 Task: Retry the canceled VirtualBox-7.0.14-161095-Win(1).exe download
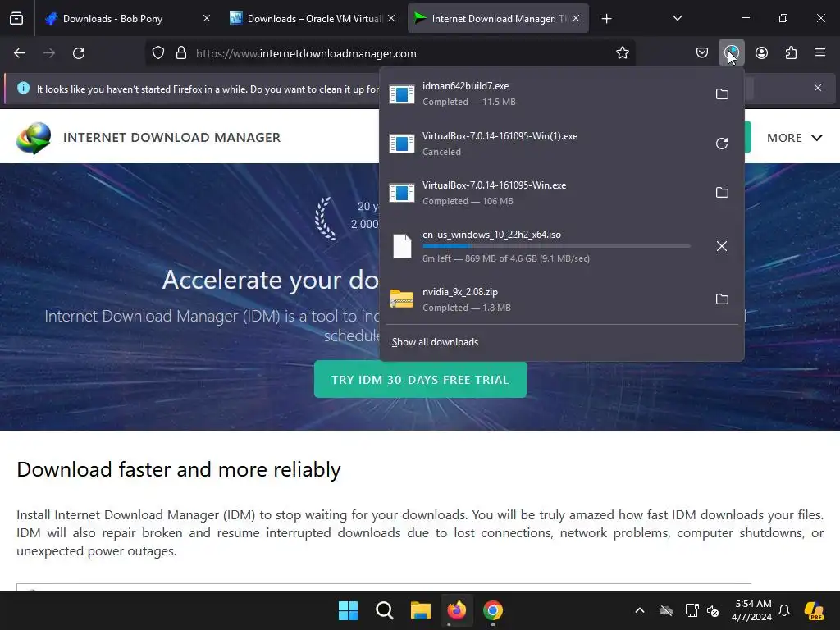pyautogui.click(x=722, y=144)
